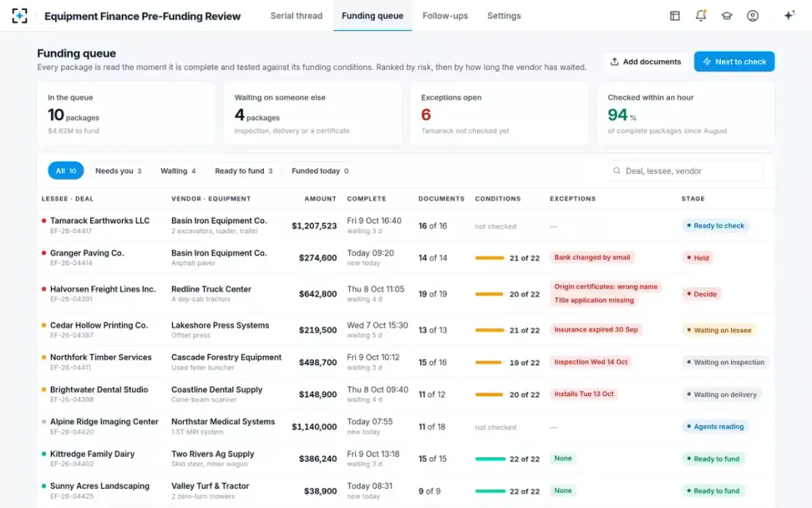Viewport: 812px width, 508px height.
Task: Click the Ready to check stage badge
Action: pos(715,226)
